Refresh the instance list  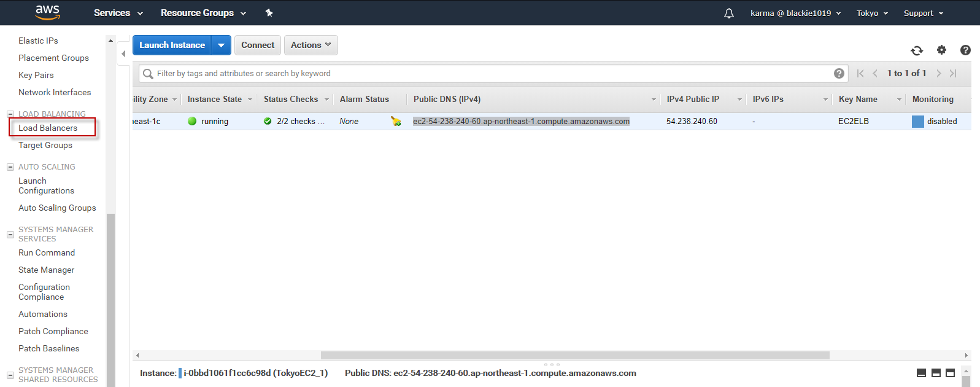pyautogui.click(x=916, y=50)
